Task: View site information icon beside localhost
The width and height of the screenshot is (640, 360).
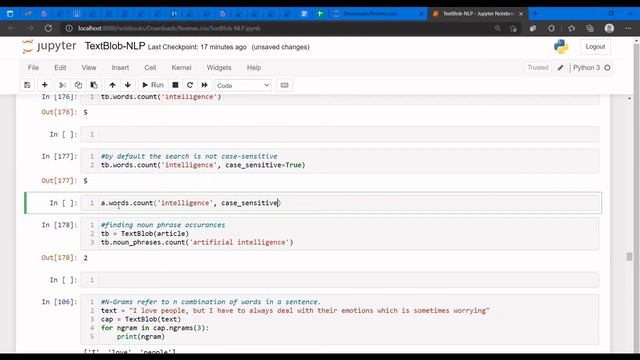Action: [69, 28]
